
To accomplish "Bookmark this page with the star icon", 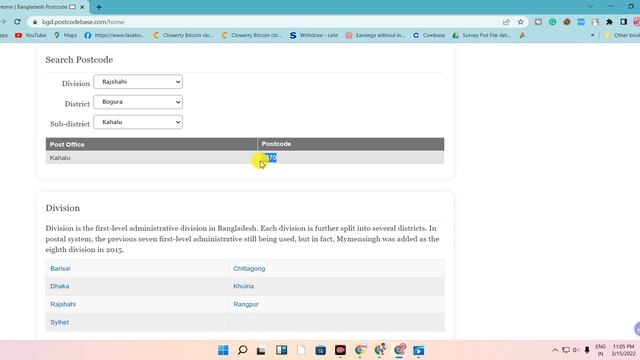I will pos(520,22).
